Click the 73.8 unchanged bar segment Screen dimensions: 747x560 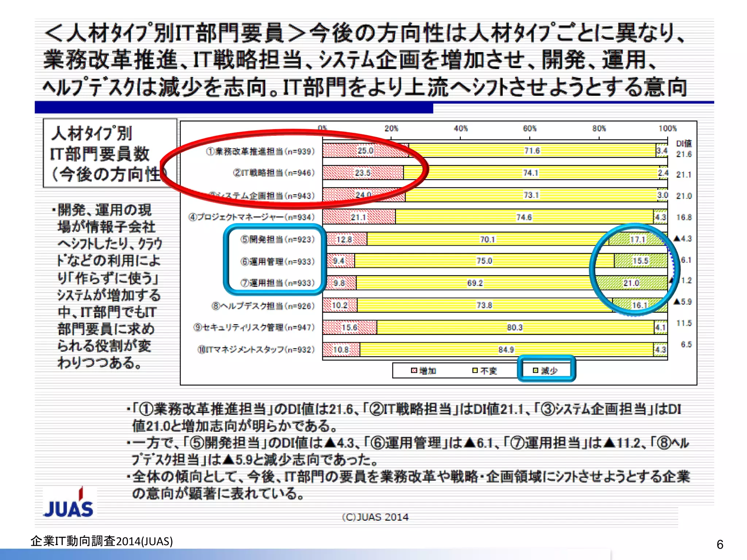484,305
